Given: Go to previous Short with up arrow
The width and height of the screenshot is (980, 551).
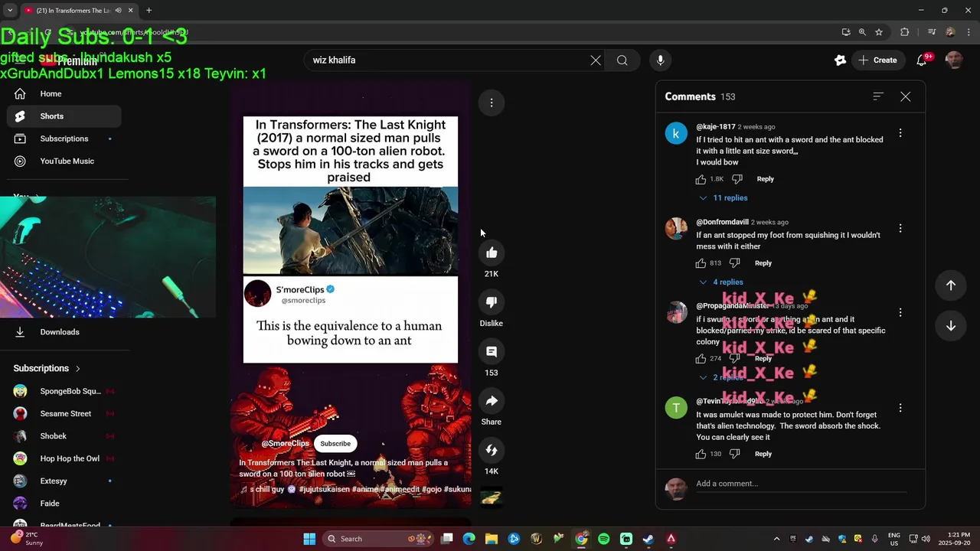Looking at the screenshot, I should [951, 285].
